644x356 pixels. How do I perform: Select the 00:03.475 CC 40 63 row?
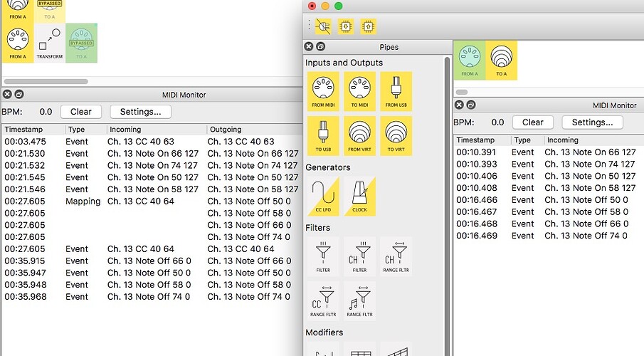click(152, 142)
